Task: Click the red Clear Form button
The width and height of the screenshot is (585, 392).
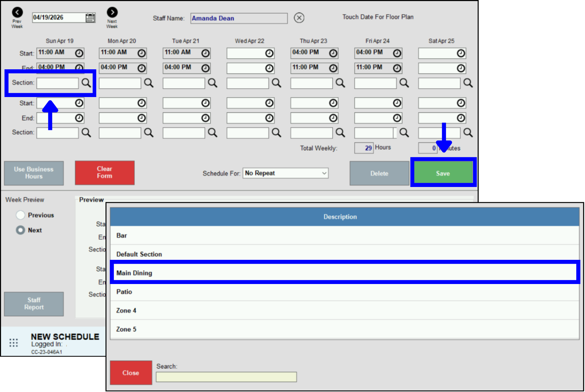Action: coord(104,173)
